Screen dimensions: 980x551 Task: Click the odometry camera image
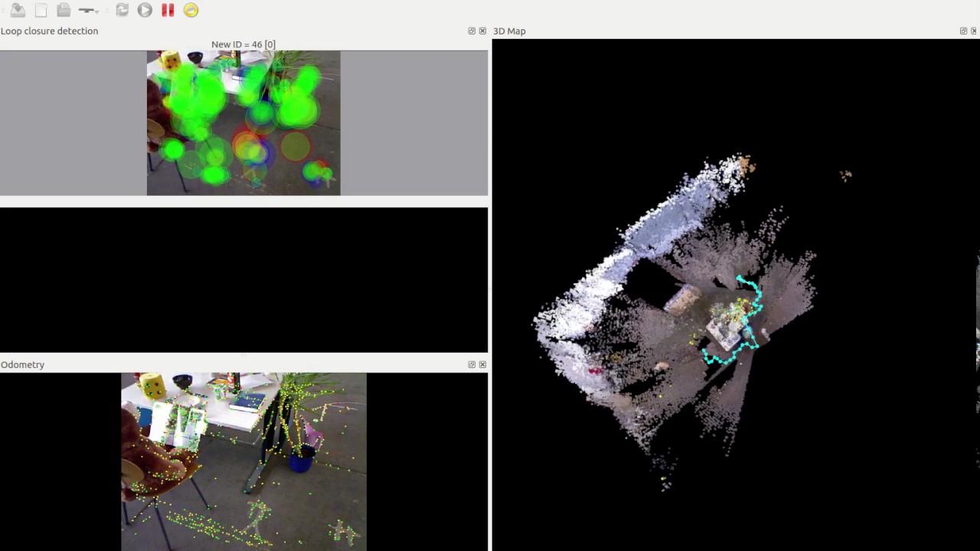point(243,461)
